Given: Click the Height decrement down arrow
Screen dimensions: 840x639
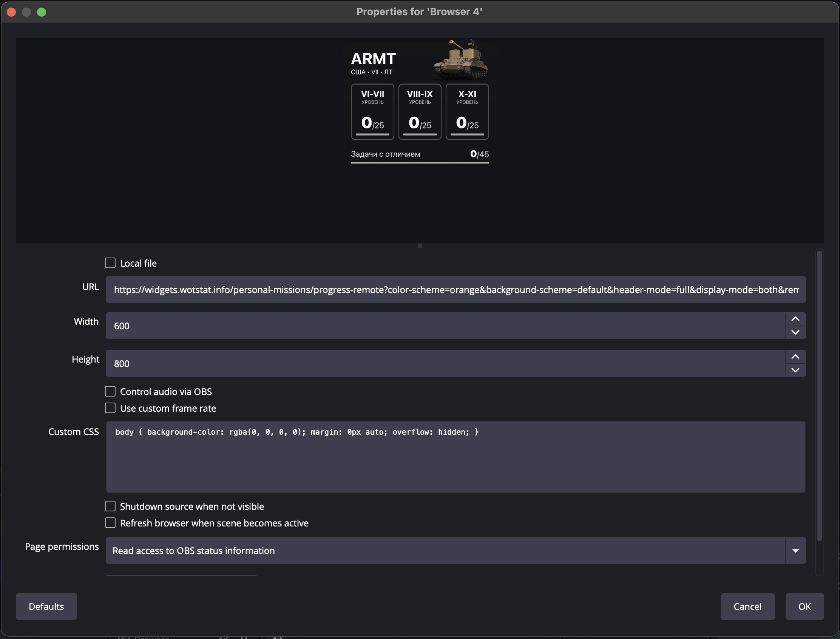Looking at the screenshot, I should tap(795, 370).
